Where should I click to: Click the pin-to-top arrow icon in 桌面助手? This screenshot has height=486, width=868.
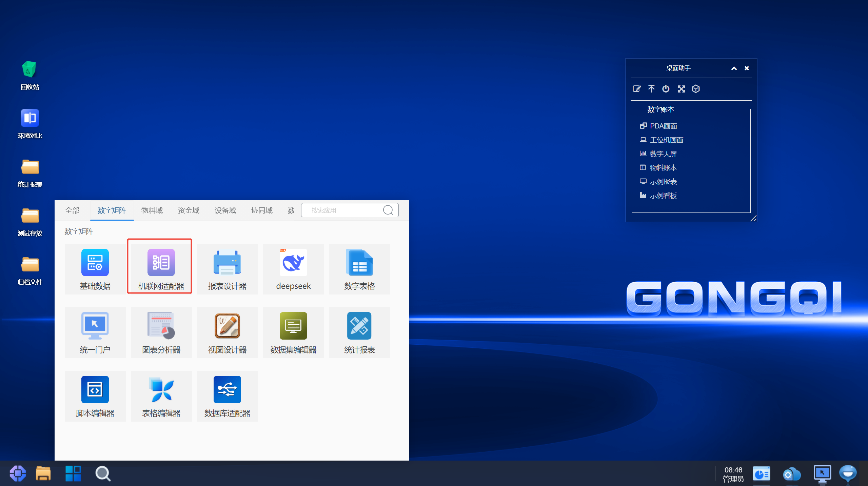coord(651,89)
